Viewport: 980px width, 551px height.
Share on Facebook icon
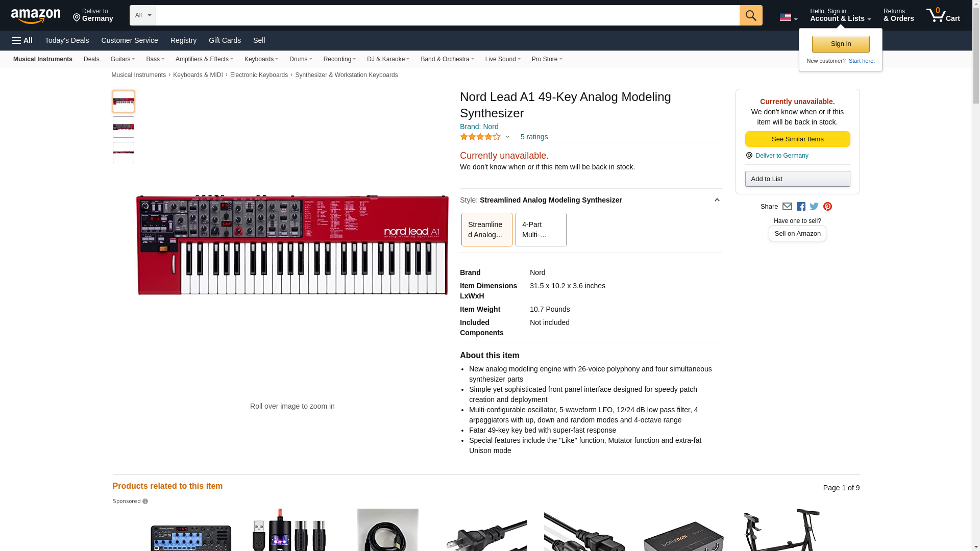pyautogui.click(x=801, y=207)
